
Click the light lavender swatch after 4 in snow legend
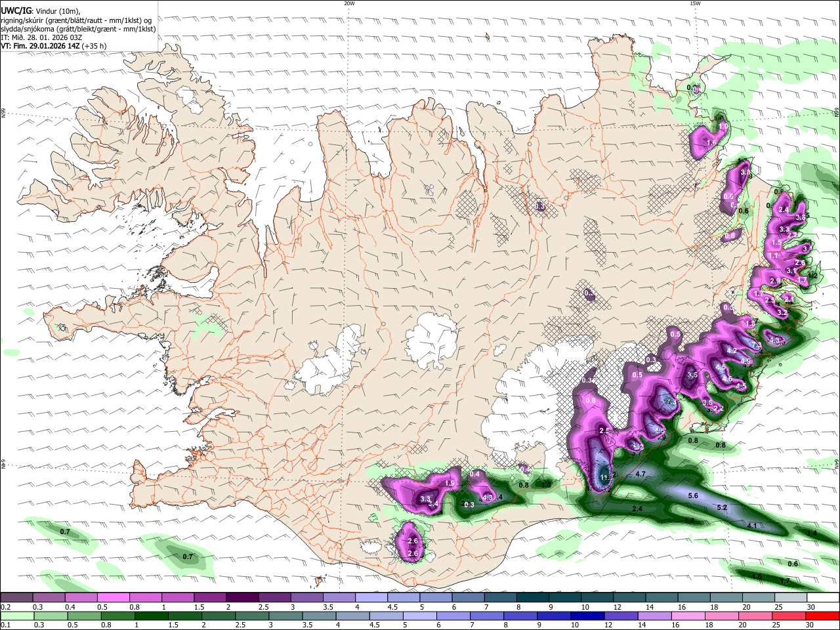click(370, 598)
